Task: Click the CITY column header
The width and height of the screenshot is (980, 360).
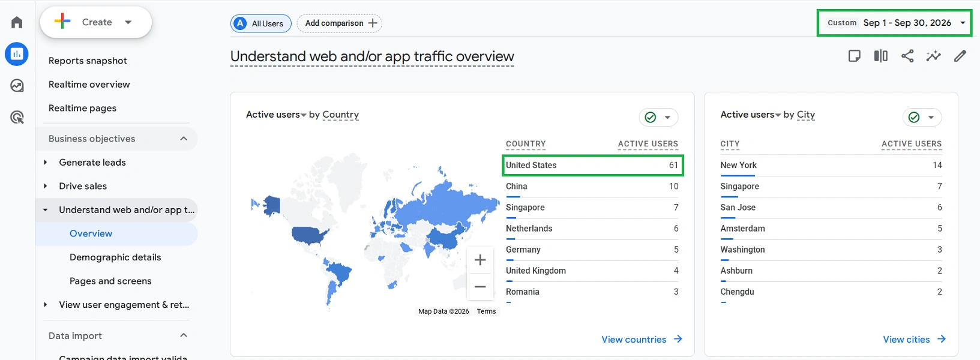Action: (x=730, y=144)
